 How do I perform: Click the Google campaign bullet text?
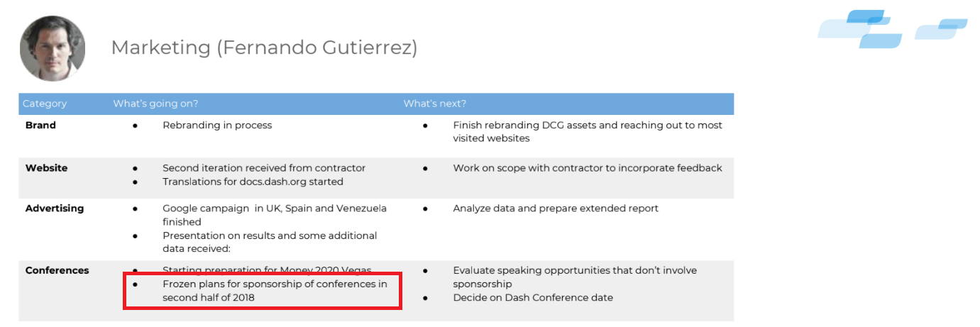click(275, 215)
